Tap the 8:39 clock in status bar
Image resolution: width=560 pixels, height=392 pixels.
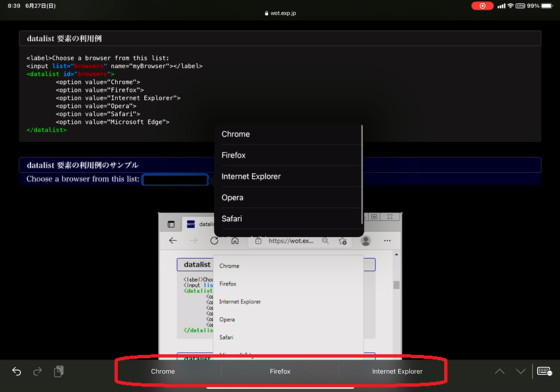pyautogui.click(x=14, y=6)
